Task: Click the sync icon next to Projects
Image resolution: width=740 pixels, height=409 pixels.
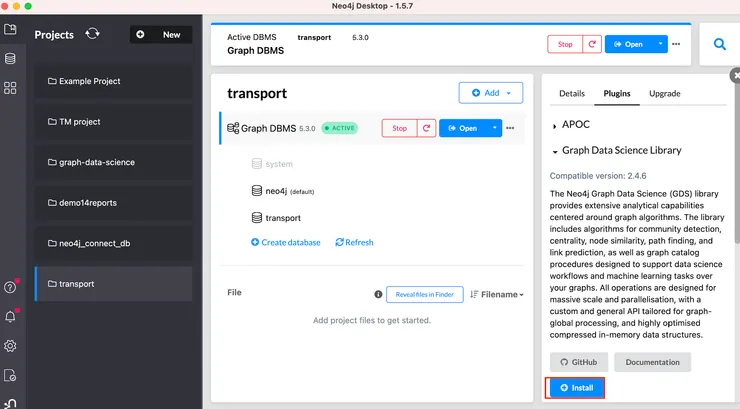Action: 92,34
